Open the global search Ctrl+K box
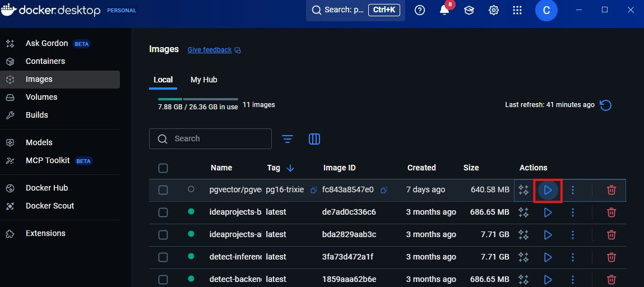644x287 pixels. point(355,10)
